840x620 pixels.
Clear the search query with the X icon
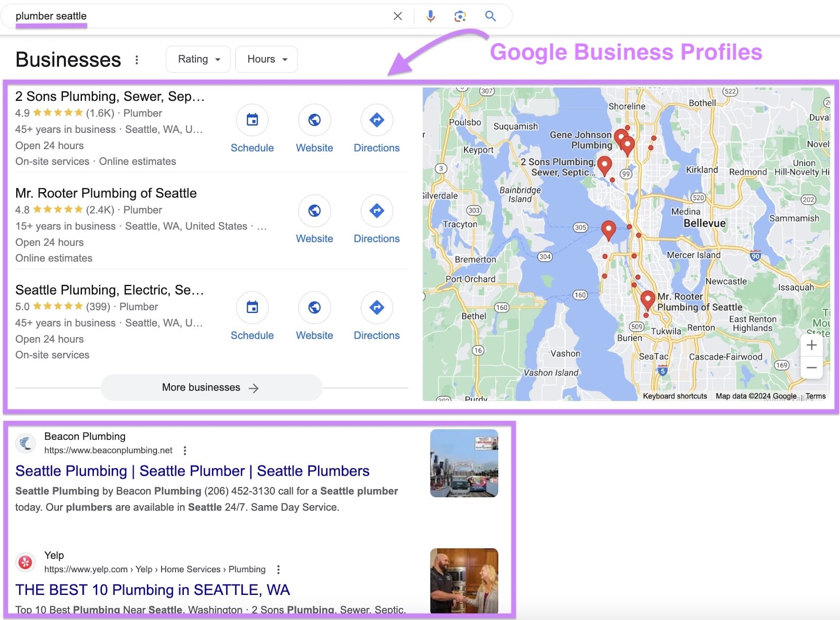(397, 16)
